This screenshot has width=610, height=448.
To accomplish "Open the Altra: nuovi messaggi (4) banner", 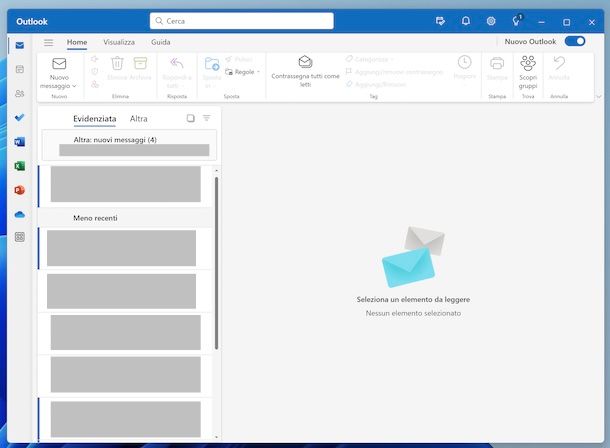I will [x=129, y=145].
